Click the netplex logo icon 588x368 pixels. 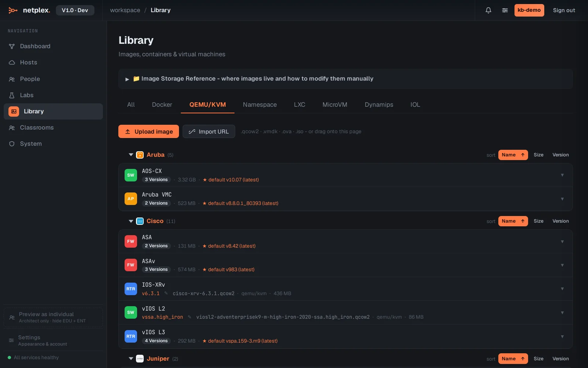coord(13,10)
